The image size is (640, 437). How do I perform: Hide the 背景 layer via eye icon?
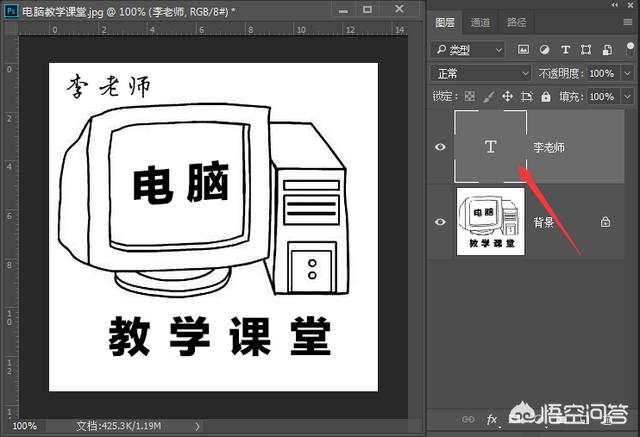[x=440, y=222]
